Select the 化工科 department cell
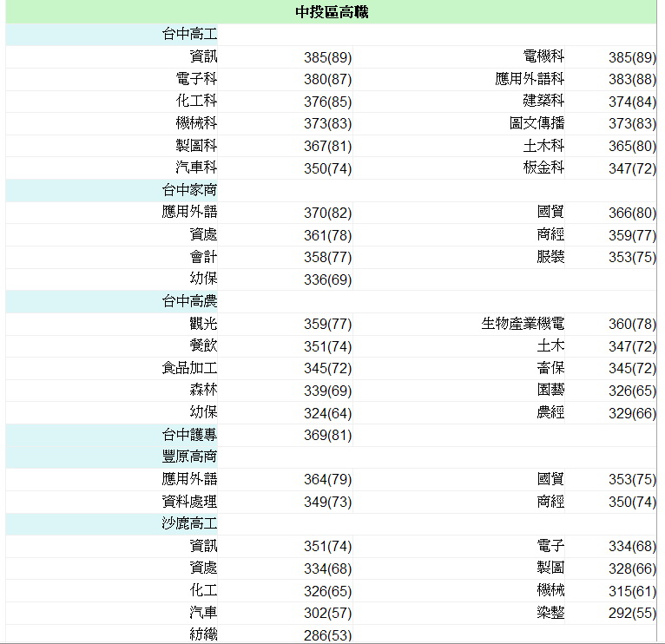 pyautogui.click(x=196, y=101)
